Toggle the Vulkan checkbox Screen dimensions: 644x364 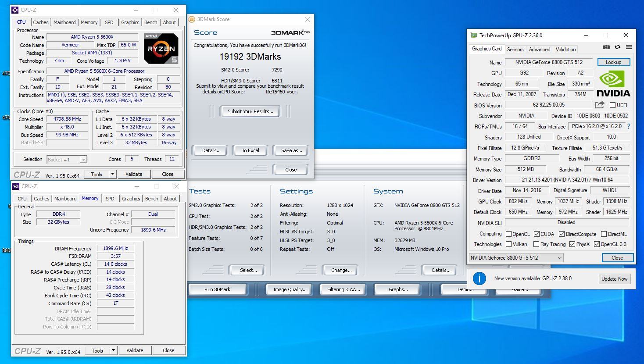pos(509,244)
